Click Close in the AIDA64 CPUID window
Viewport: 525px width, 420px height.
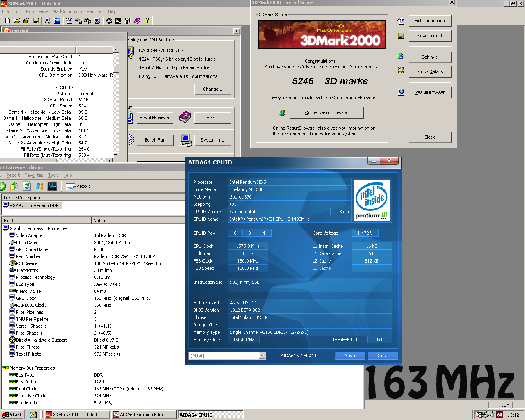[x=383, y=356]
